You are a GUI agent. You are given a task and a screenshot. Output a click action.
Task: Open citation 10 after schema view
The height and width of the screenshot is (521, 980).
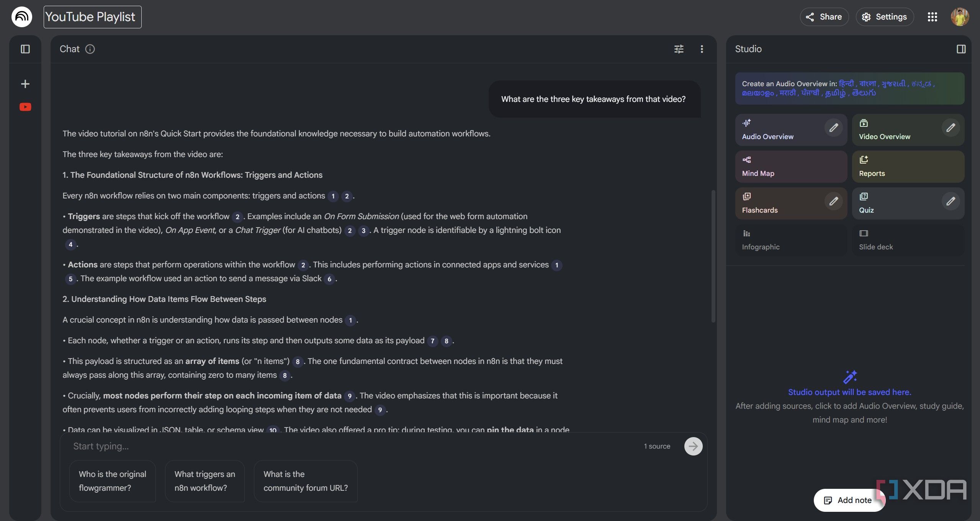tap(273, 430)
